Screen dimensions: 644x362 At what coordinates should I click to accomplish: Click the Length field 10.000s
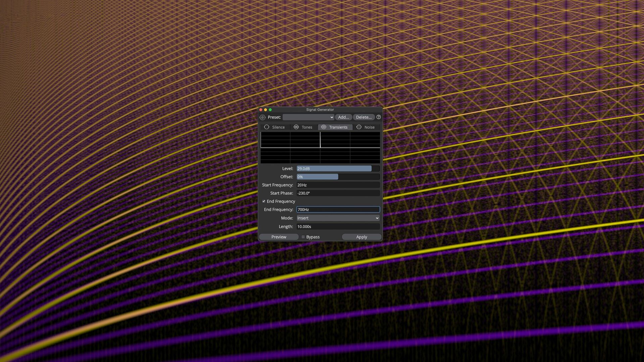[x=338, y=227]
